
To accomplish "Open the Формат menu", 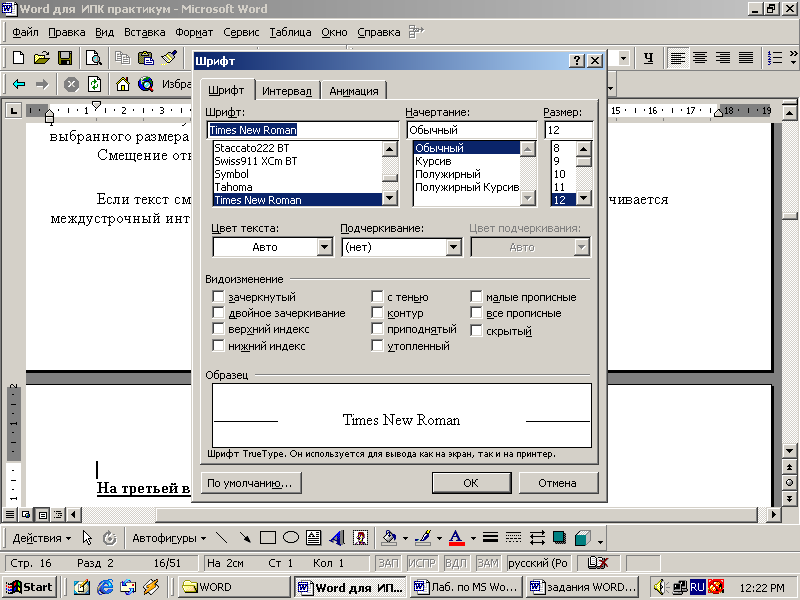I will 194,32.
